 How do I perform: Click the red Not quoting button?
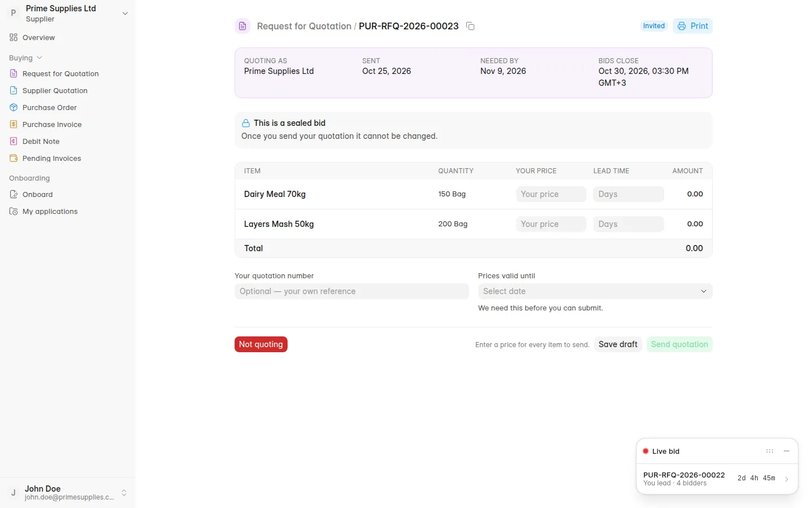coord(261,344)
